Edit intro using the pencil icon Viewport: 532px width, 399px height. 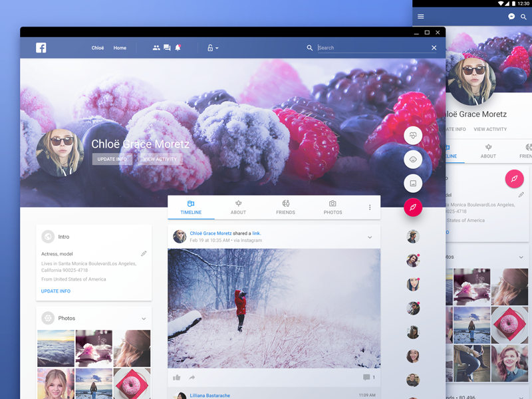[144, 253]
